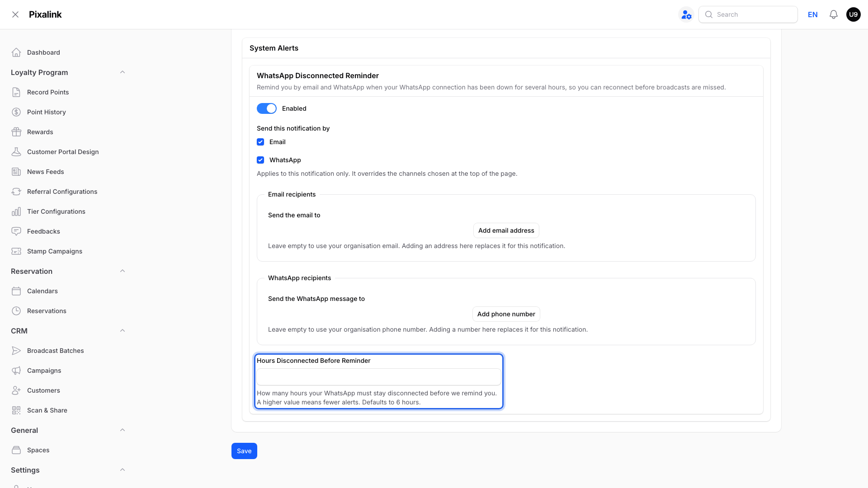Click the Tier Configurations bar chart icon
Screen dimensions: 868x488
coord(16,211)
